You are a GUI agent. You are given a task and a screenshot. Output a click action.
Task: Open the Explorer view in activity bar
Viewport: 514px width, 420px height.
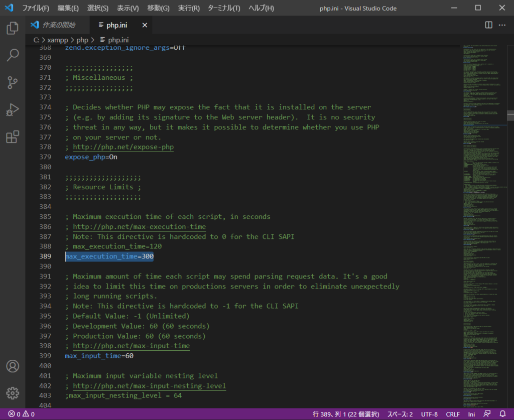coord(13,28)
